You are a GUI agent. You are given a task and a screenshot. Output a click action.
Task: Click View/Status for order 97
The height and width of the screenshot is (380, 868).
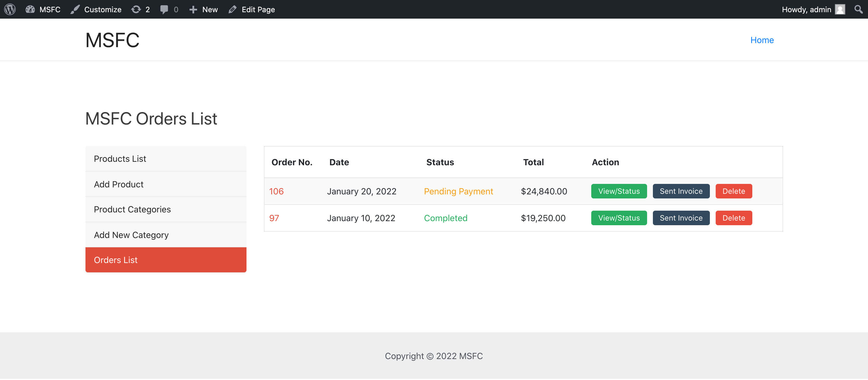click(x=619, y=218)
